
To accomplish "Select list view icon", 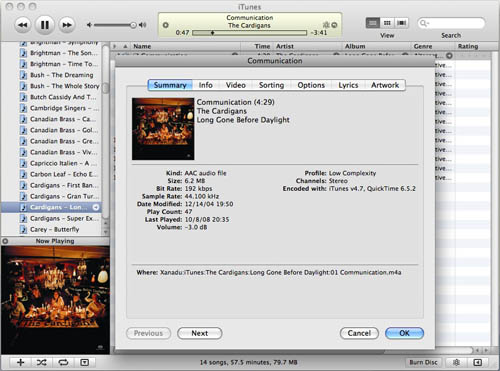I will pos(373,23).
